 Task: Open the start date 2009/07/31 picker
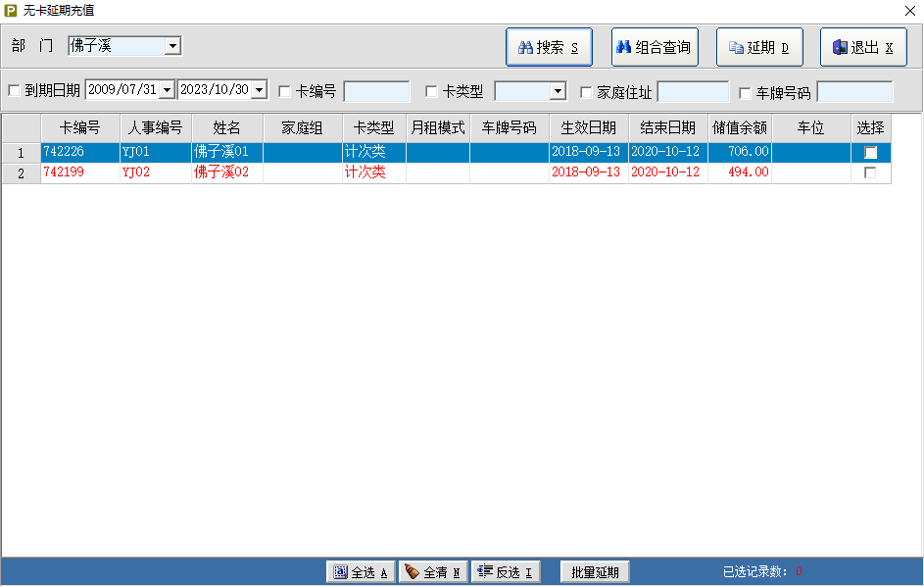point(167,90)
